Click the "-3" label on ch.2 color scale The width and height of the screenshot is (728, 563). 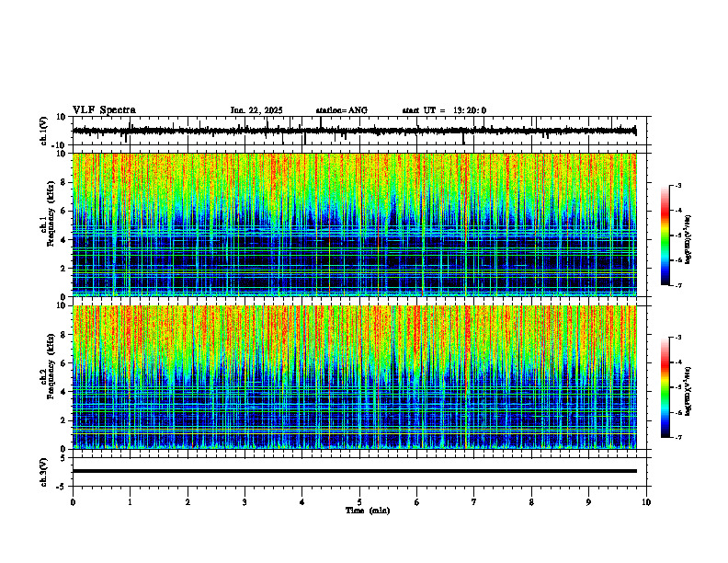678,338
